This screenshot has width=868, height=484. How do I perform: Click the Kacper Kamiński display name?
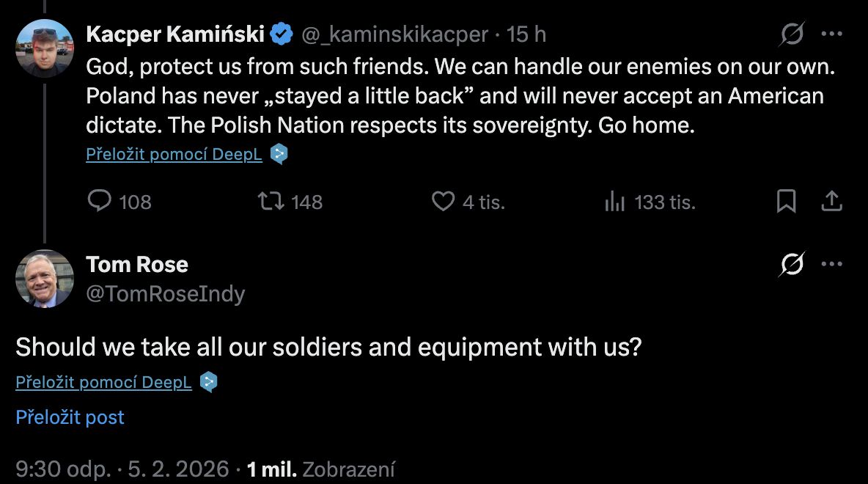[x=175, y=34]
